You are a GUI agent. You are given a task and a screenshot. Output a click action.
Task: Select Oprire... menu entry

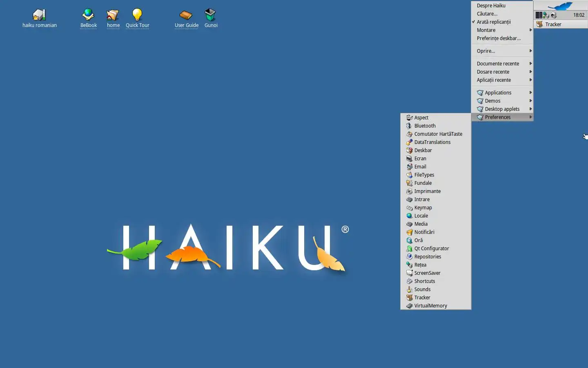(502, 51)
